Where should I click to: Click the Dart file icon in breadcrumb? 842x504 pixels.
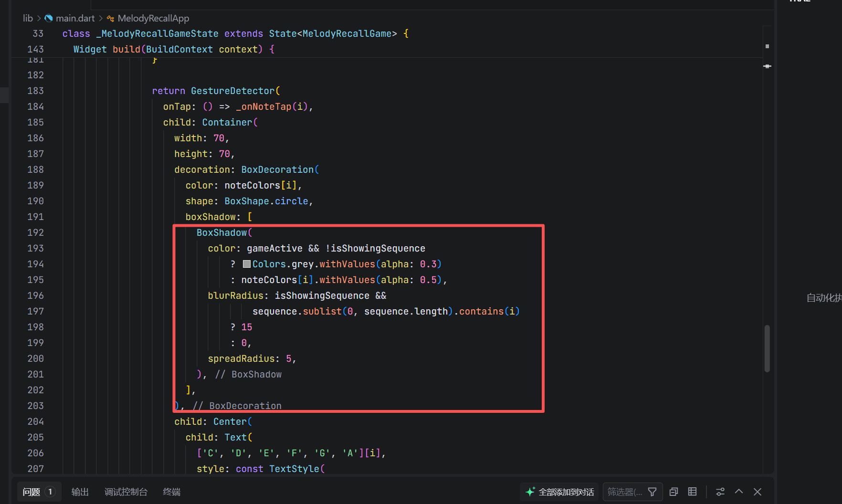(49, 18)
